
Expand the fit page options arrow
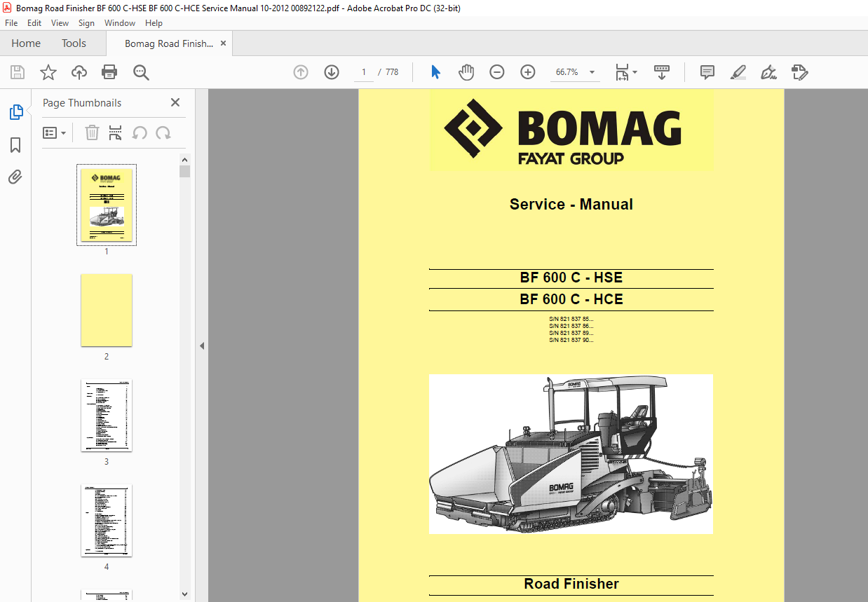[x=635, y=72]
